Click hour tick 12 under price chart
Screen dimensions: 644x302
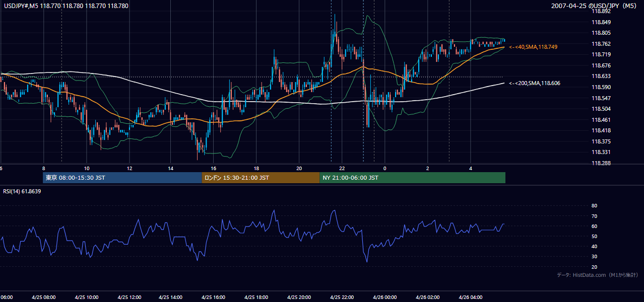point(130,168)
